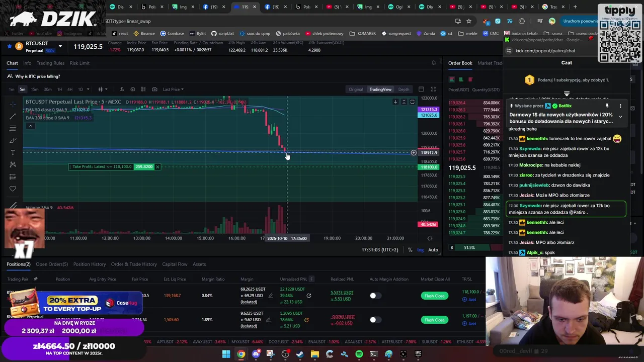
Task: Click pin icon on pinned chat message
Action: click(607, 106)
